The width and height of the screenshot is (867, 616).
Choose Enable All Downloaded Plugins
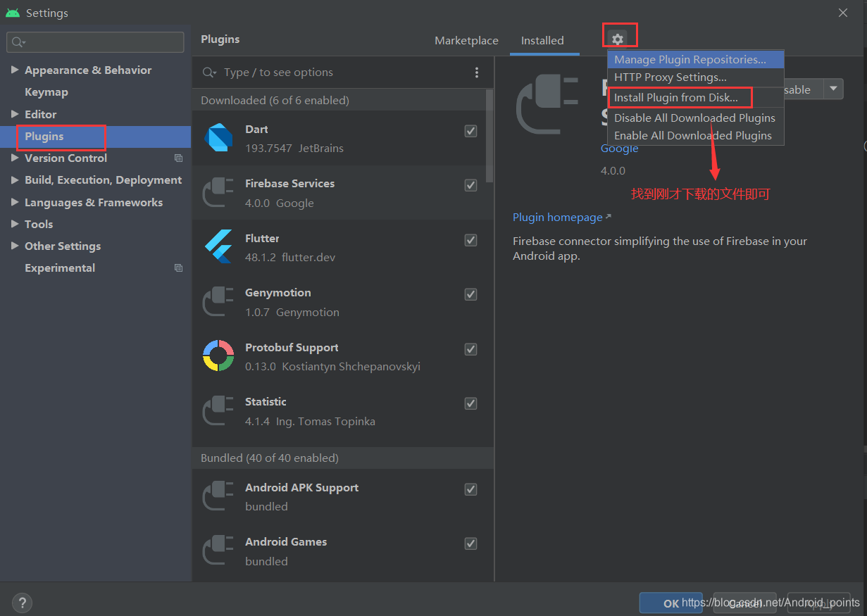696,136
